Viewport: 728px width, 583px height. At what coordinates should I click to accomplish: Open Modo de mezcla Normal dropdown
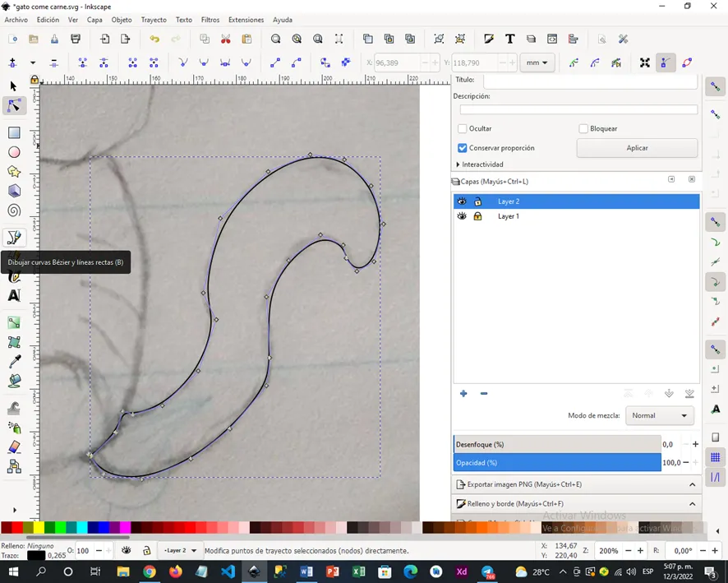coord(659,415)
